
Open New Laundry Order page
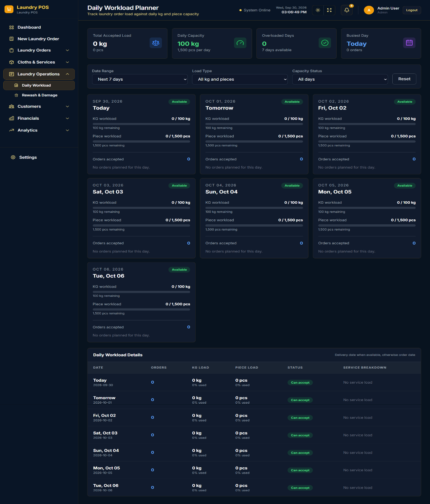(39, 39)
